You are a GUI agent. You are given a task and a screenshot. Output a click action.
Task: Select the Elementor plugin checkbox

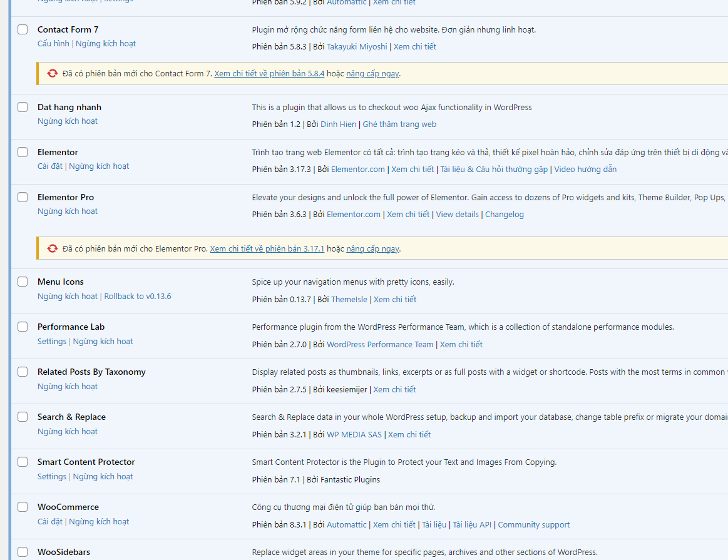(23, 152)
